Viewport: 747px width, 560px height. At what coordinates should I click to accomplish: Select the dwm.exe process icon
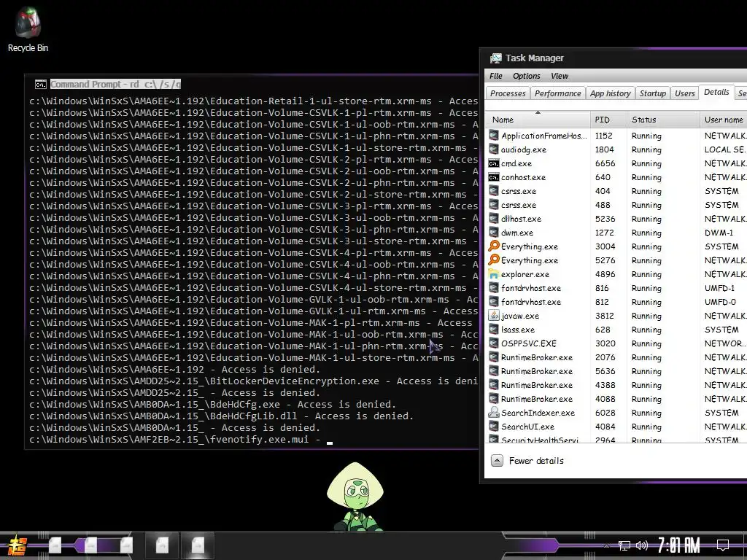pos(494,233)
